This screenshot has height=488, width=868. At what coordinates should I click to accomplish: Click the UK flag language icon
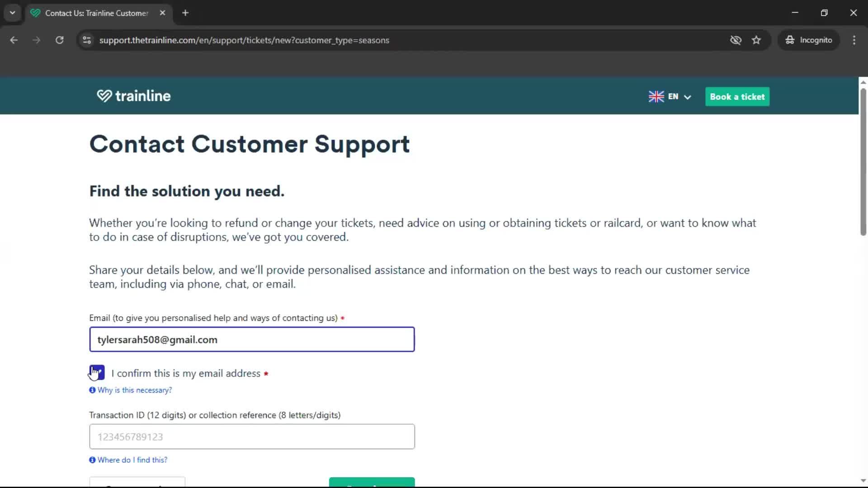pos(656,96)
